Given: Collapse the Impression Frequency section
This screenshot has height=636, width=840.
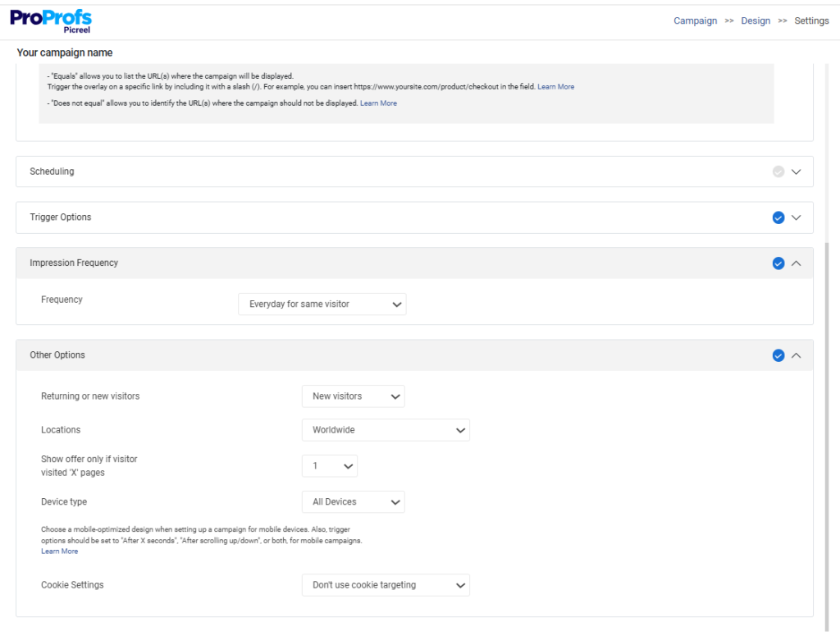Looking at the screenshot, I should click(796, 263).
